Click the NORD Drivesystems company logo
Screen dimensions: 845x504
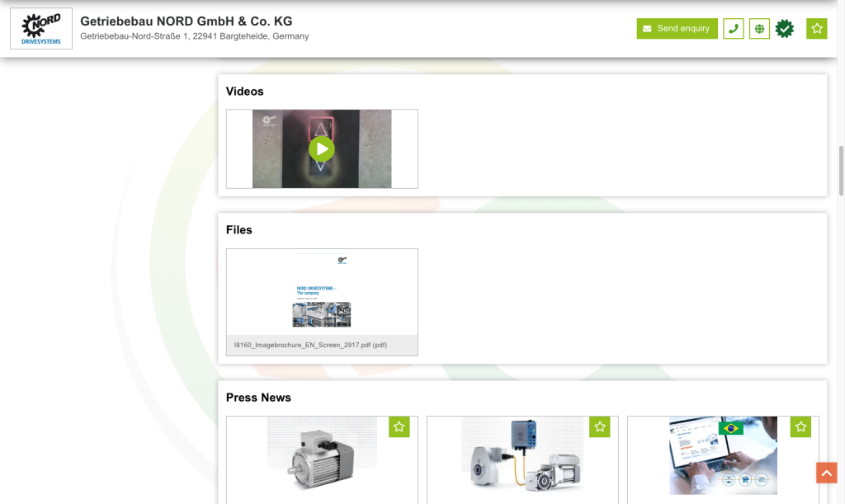pyautogui.click(x=41, y=29)
